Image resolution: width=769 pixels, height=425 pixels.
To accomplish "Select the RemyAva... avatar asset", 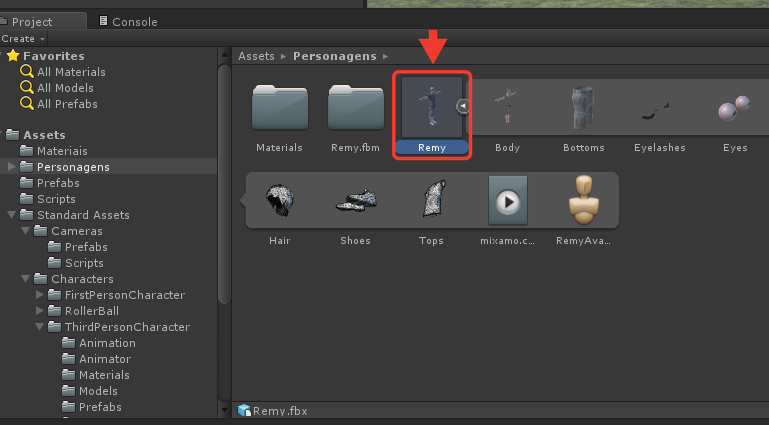I will [x=584, y=200].
